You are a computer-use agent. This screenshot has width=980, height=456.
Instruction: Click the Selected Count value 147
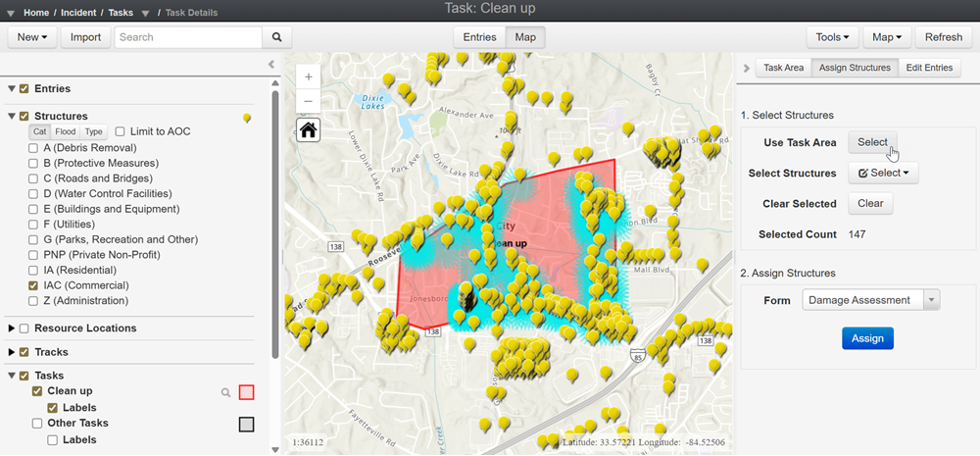click(857, 234)
